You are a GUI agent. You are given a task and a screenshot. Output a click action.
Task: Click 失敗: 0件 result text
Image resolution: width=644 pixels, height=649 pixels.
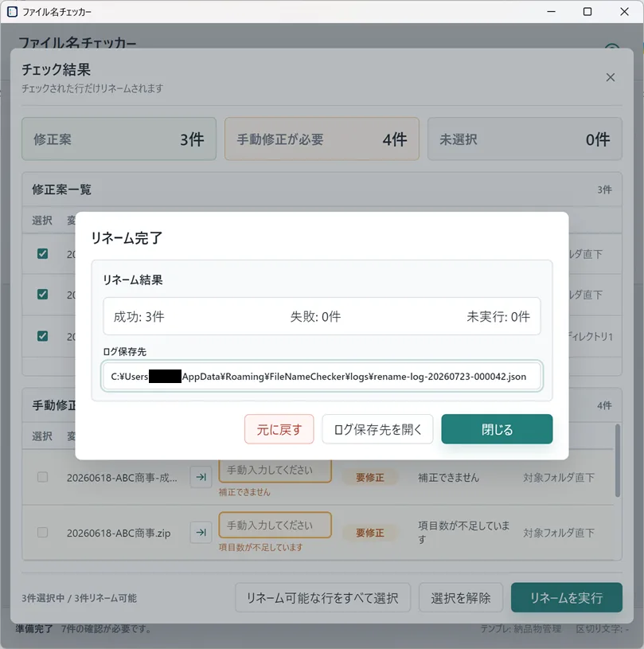pyautogui.click(x=315, y=317)
